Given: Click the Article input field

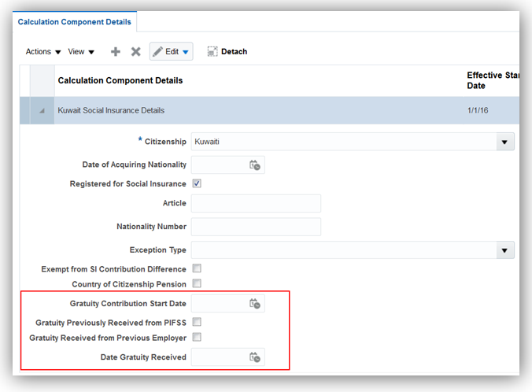Looking at the screenshot, I should pyautogui.click(x=256, y=203).
